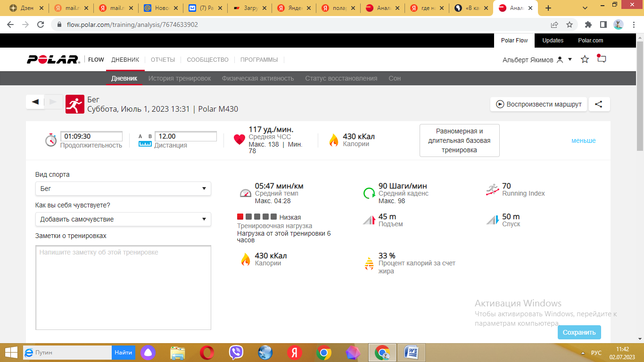The image size is (644, 362).
Task: Click the descent arrow icon
Action: pos(493,220)
